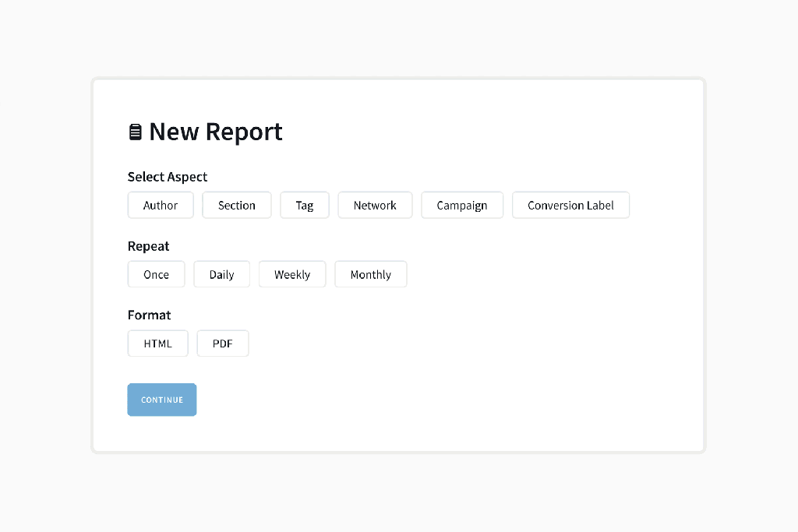
Task: Click the clipboard icon beside New Report
Action: (x=135, y=132)
